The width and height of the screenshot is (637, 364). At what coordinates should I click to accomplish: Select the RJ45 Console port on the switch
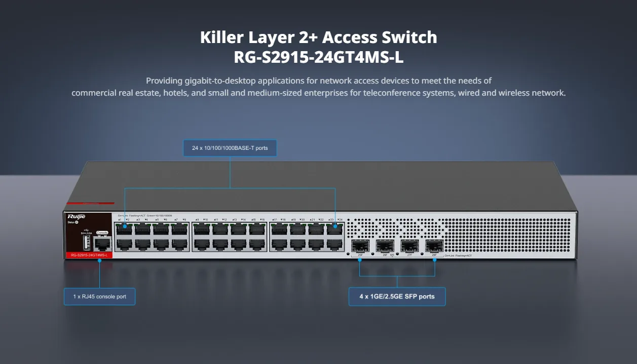click(x=102, y=244)
